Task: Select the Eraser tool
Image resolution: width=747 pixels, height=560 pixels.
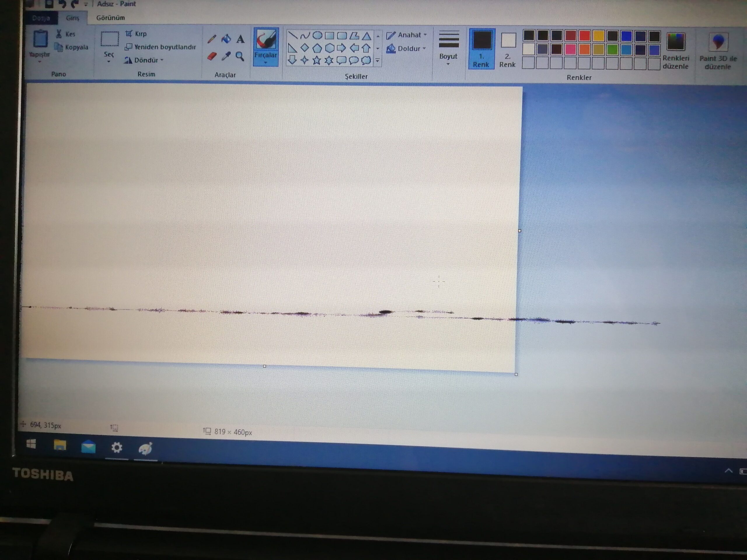Action: click(x=212, y=56)
